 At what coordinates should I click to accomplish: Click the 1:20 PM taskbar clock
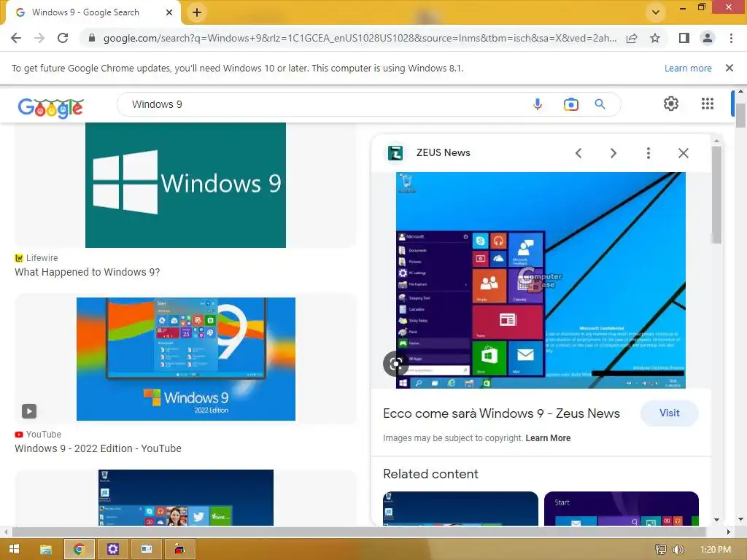click(716, 550)
